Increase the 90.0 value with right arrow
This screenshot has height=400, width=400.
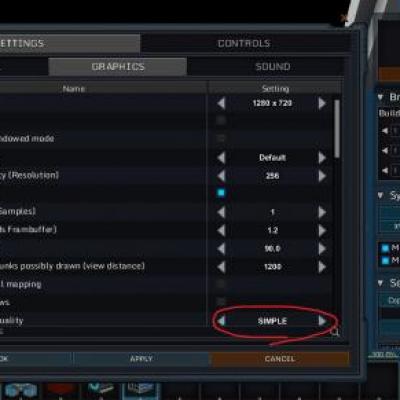click(x=322, y=248)
